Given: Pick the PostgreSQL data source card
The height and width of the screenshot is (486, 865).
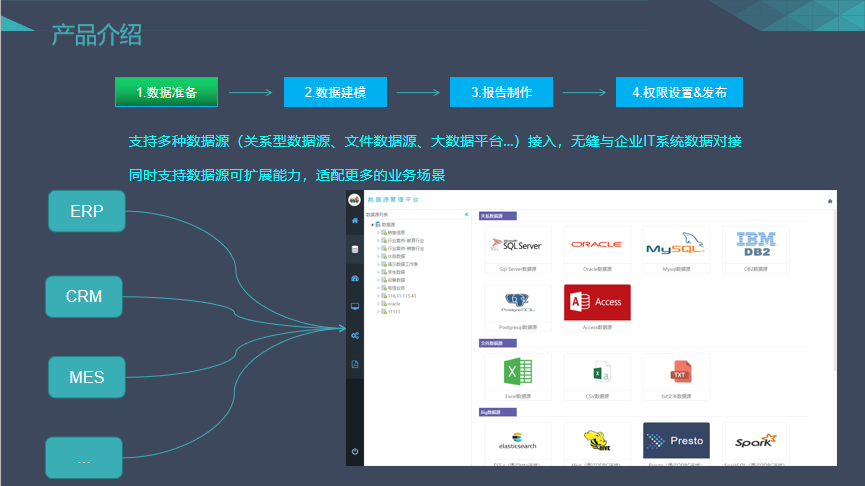Looking at the screenshot, I should point(517,308).
